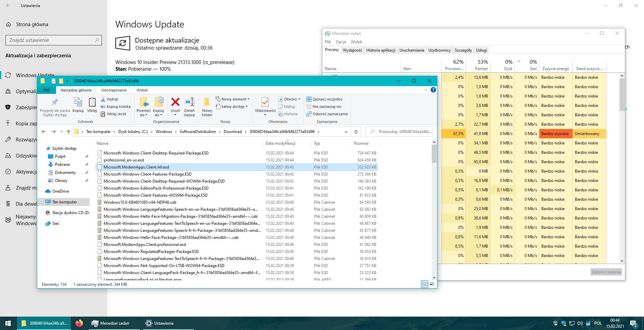644x330 pixels.
Task: Click Zaznacz wszystko in ribbon
Action: point(324,99)
